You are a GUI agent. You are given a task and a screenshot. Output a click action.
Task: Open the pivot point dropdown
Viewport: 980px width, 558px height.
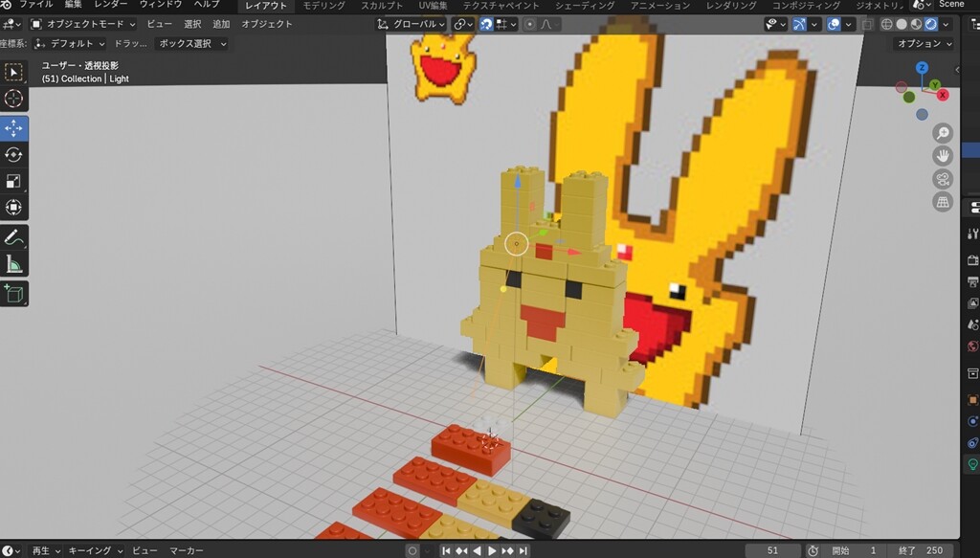463,24
